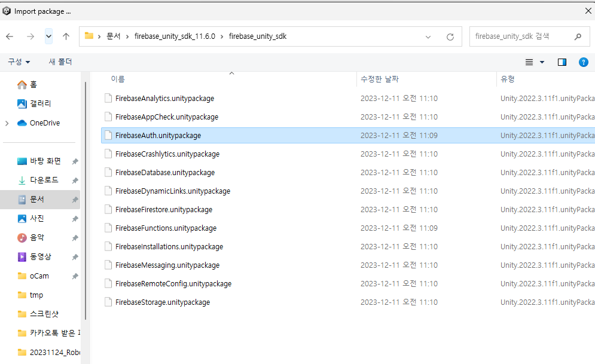Click navigation pane vertical scrollbar
This screenshot has height=364, width=595.
[86, 201]
